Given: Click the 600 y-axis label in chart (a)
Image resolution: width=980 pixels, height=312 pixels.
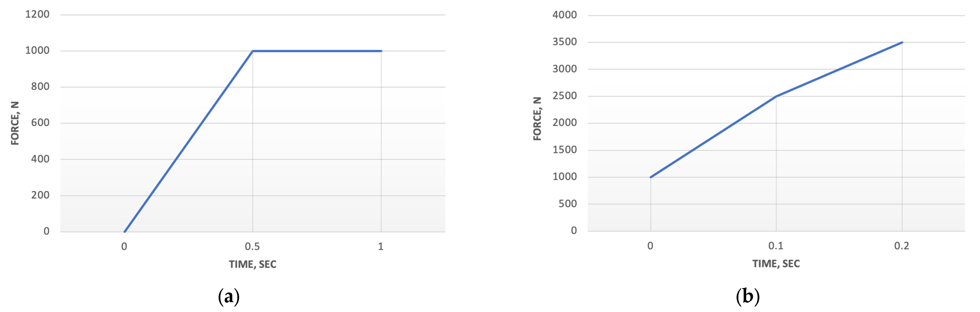Looking at the screenshot, I should click(x=40, y=122).
